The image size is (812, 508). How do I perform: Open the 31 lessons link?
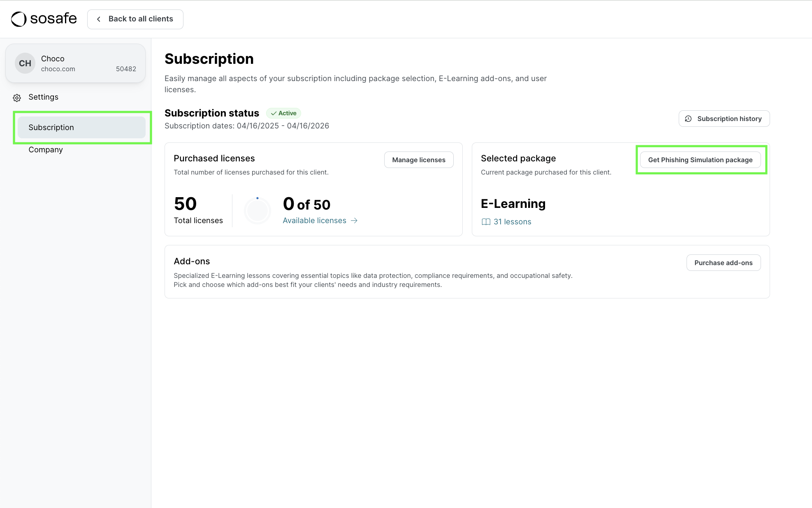coord(512,221)
